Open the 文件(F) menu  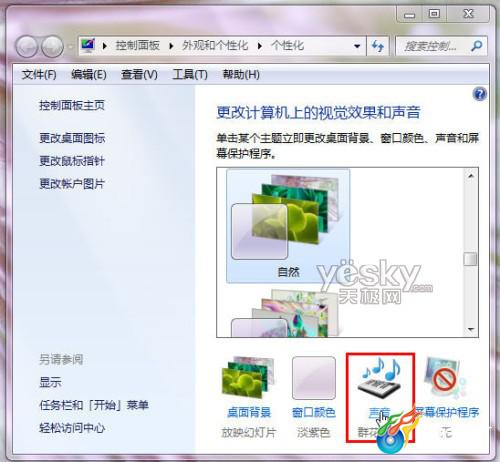(x=39, y=74)
